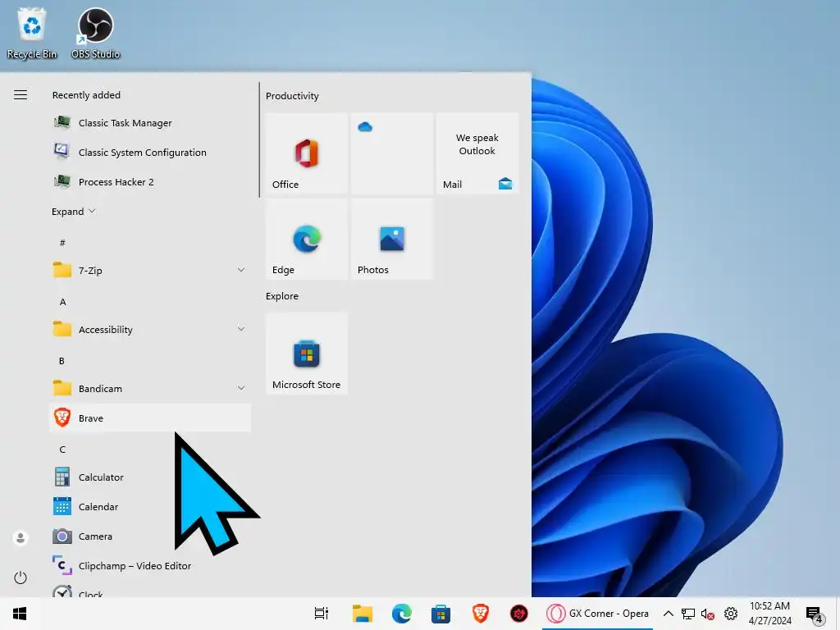840x630 pixels.
Task: Open the user account button
Action: (21, 537)
